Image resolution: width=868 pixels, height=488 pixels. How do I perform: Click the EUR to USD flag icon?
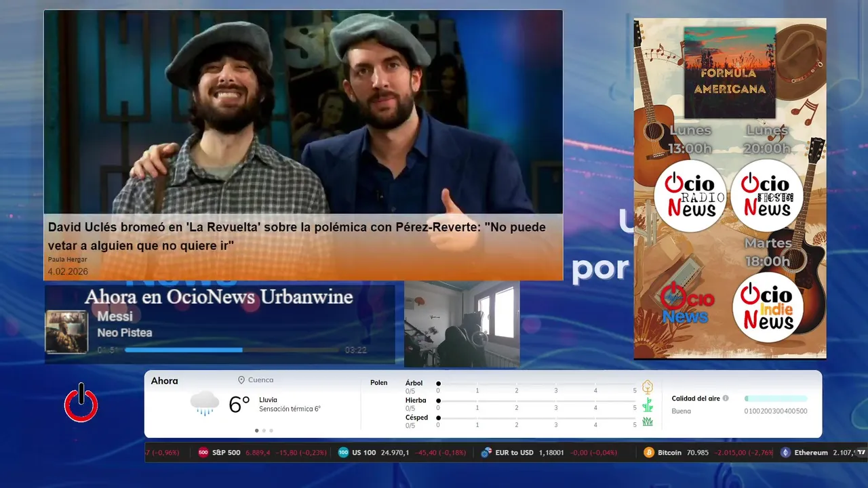tap(486, 452)
